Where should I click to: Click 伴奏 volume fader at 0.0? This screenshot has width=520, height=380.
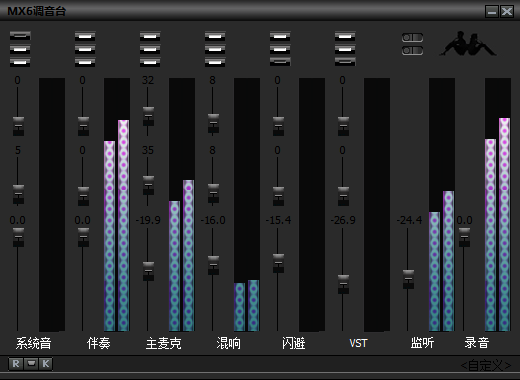coord(83,237)
